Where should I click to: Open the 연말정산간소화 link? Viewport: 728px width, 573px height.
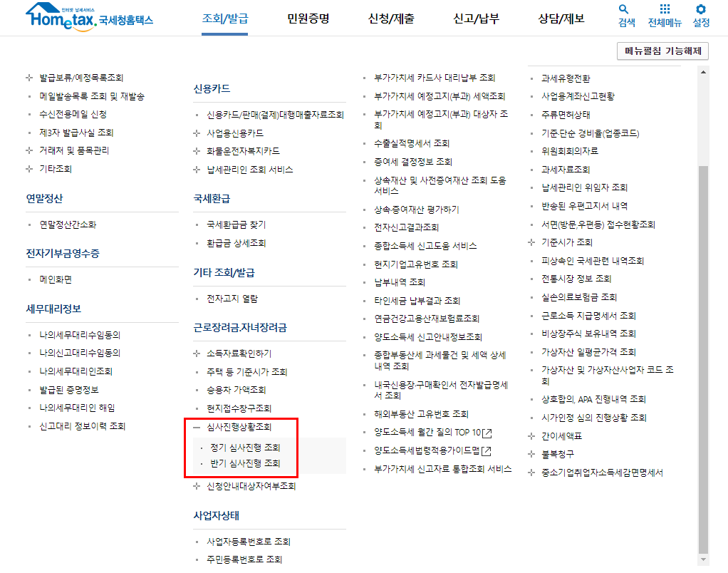pos(66,225)
